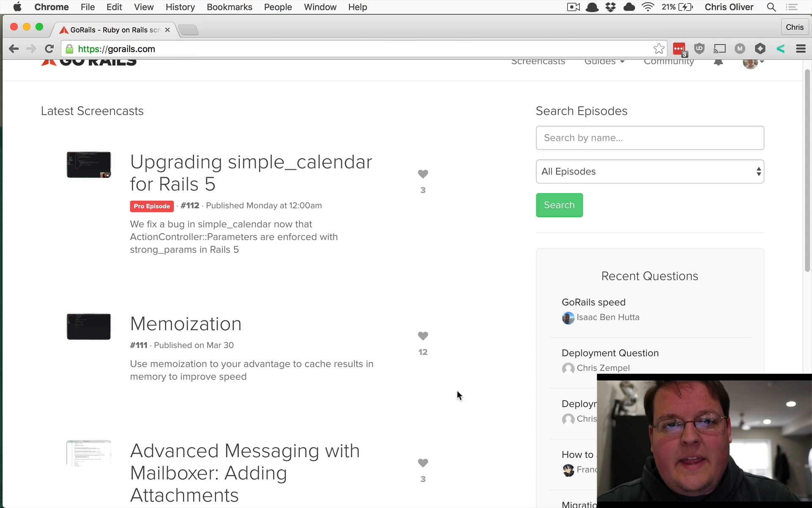Toggle heart on Advanced Messaging with Mailboxer episode
812x508 pixels.
coord(423,463)
